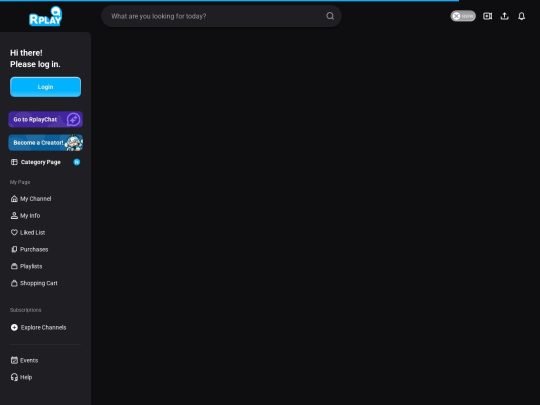The width and height of the screenshot is (540, 405).
Task: Click the live stream camera icon
Action: click(487, 16)
